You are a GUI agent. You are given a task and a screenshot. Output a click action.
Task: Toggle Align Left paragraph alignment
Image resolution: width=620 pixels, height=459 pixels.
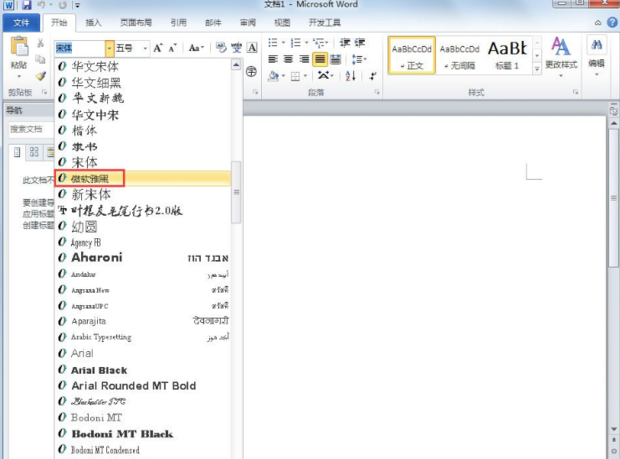pyautogui.click(x=273, y=59)
